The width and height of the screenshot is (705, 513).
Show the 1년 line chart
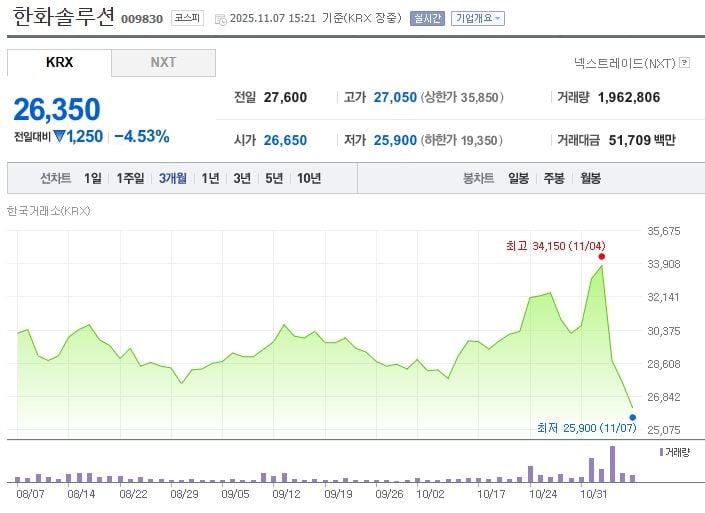click(210, 178)
